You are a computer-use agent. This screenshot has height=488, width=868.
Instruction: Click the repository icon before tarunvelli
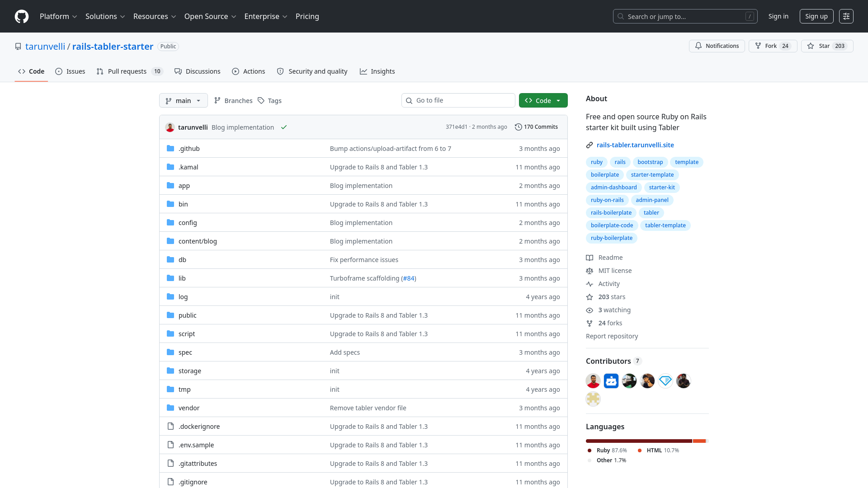pos(18,47)
